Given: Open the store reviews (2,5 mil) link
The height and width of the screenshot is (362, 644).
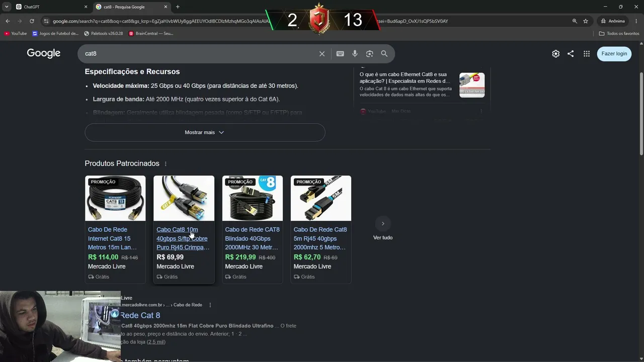Looking at the screenshot, I should [x=156, y=342].
